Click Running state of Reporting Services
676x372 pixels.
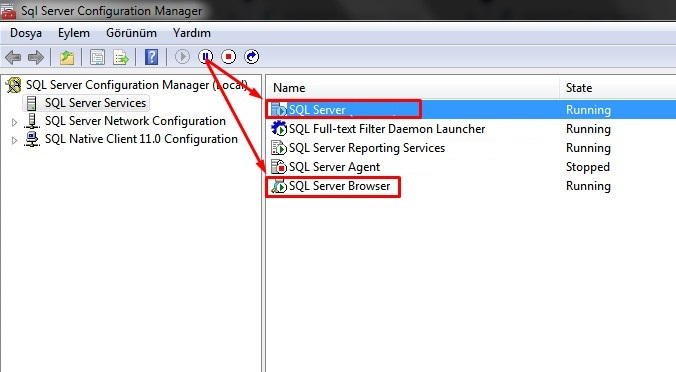click(x=588, y=148)
